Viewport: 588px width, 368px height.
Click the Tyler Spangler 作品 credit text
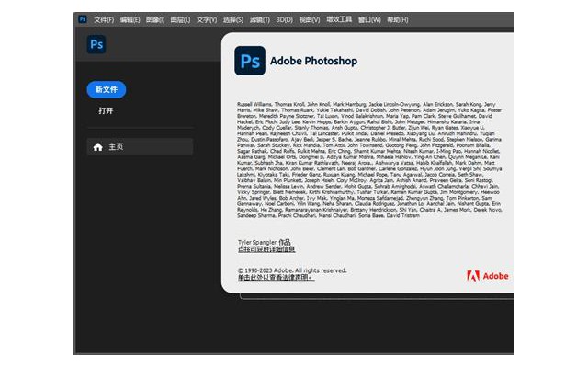(x=264, y=242)
